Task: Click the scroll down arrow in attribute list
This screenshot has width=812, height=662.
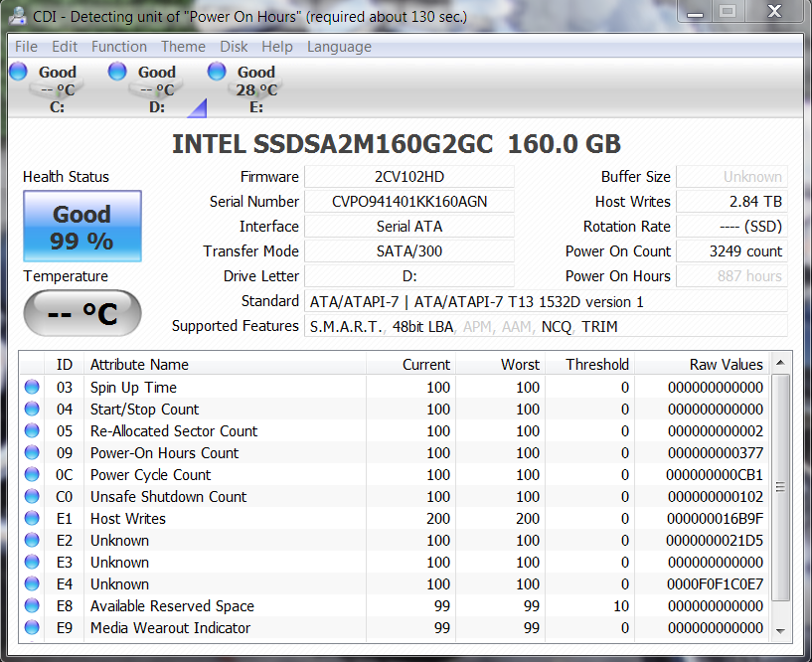Action: (x=781, y=630)
